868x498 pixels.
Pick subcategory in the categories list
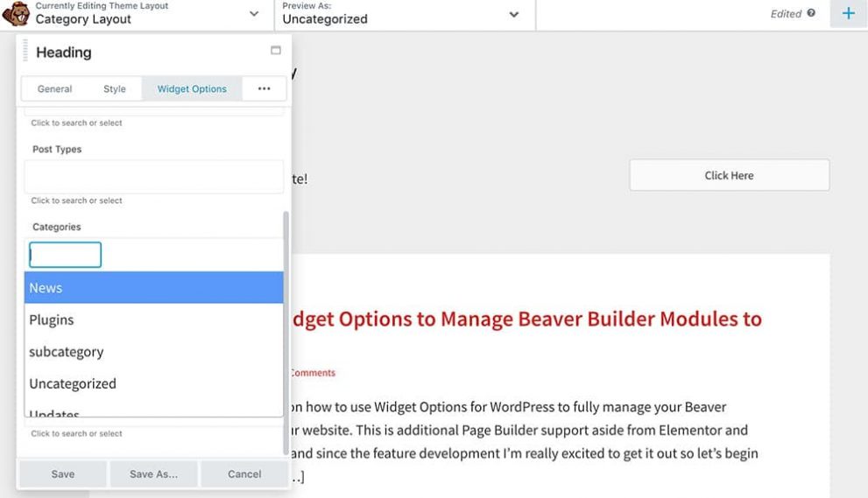tap(154, 352)
